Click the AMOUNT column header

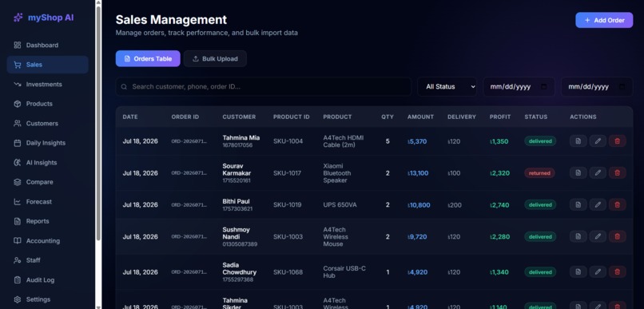click(420, 117)
